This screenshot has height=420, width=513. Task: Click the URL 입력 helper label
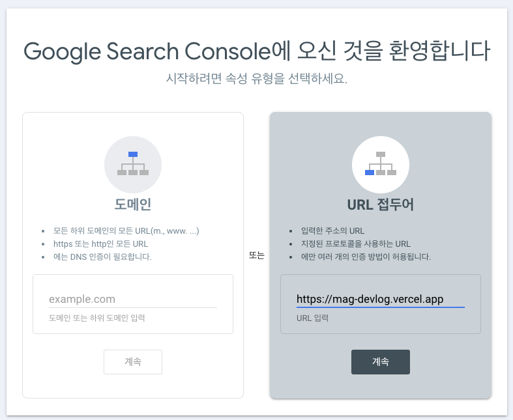(x=312, y=318)
